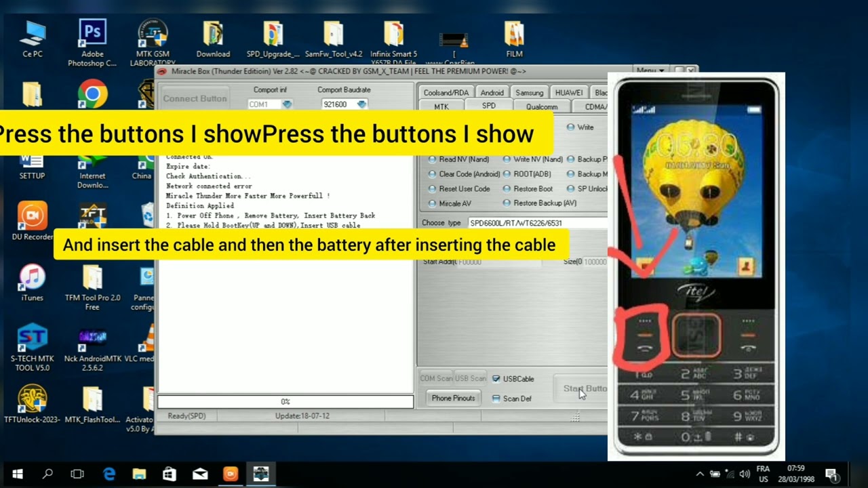Switch to the Qualcomm tab
The height and width of the screenshot is (488, 868).
pos(542,106)
